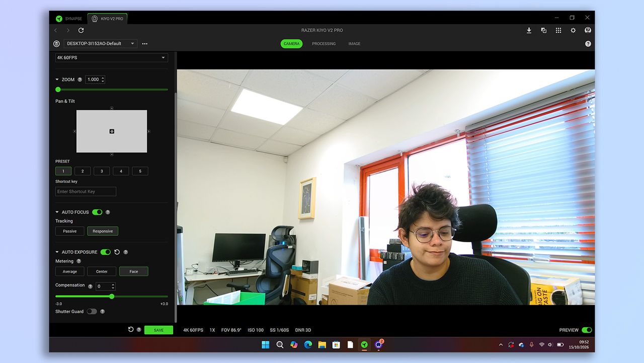Select Passive tracking mode
This screenshot has width=644, height=363.
coord(70,231)
